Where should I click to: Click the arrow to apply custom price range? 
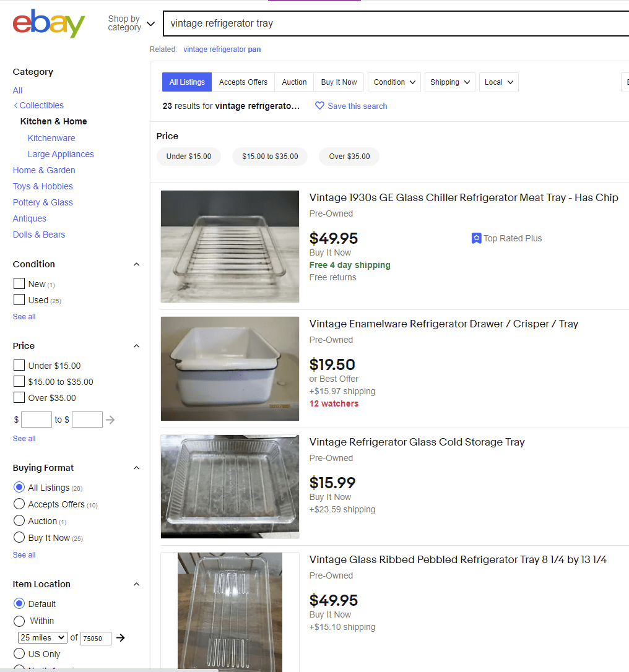point(110,419)
